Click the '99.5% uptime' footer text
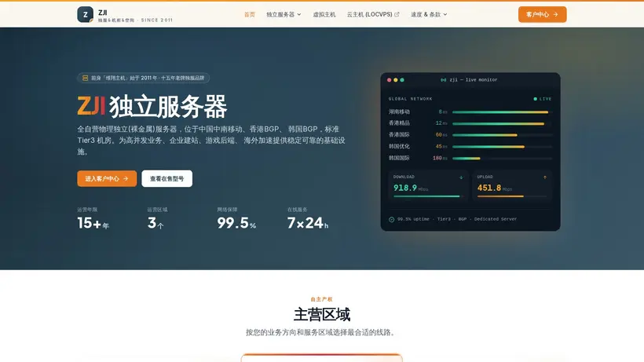This screenshot has height=362, width=644. coord(413,219)
